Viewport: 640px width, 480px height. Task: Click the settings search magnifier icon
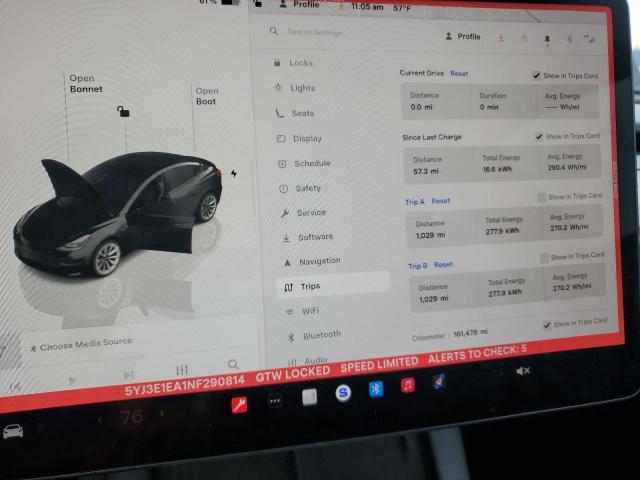point(273,31)
